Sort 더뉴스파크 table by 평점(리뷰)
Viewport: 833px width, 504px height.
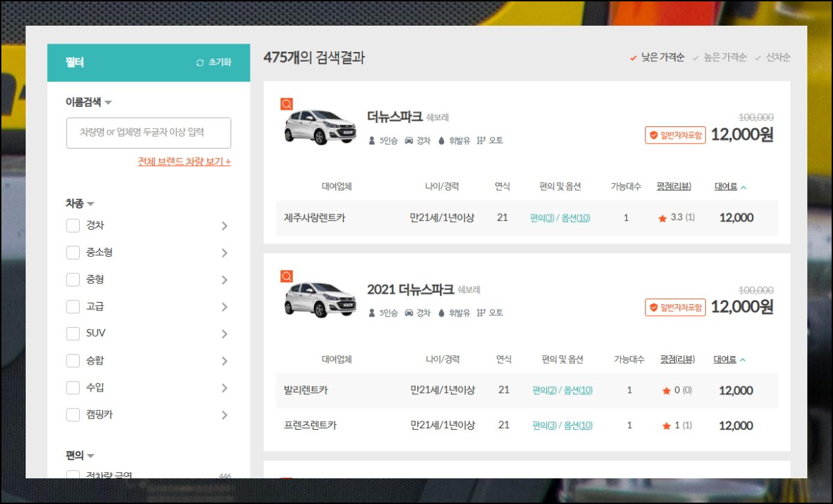pyautogui.click(x=674, y=187)
